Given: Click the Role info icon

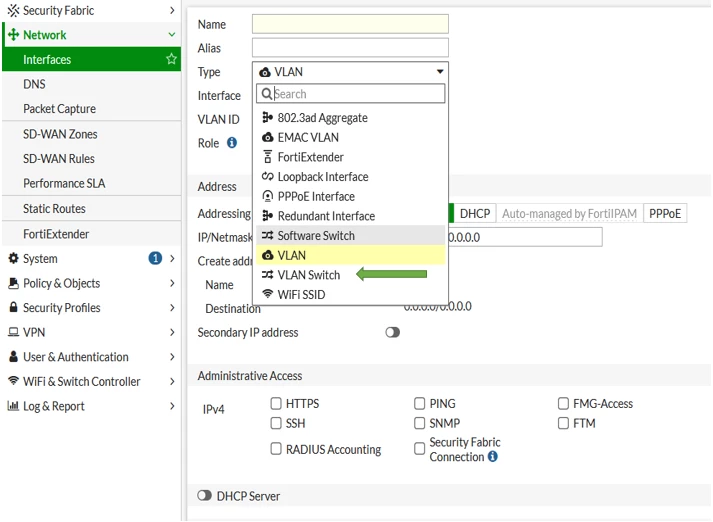Looking at the screenshot, I should 232,143.
